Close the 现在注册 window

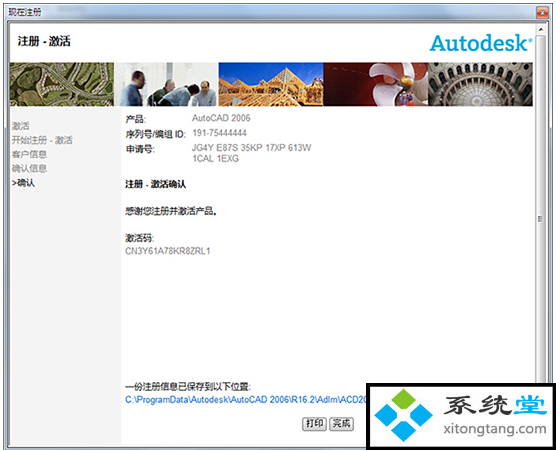(542, 13)
